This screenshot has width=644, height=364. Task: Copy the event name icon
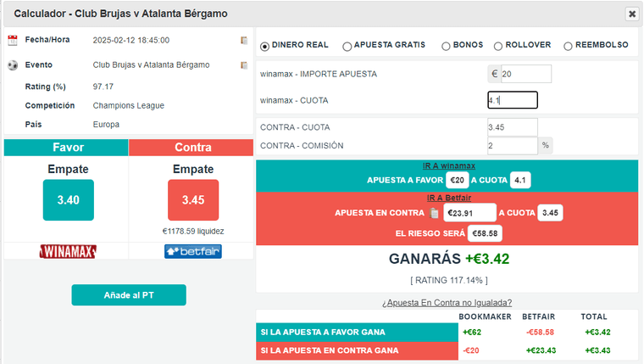click(x=244, y=65)
